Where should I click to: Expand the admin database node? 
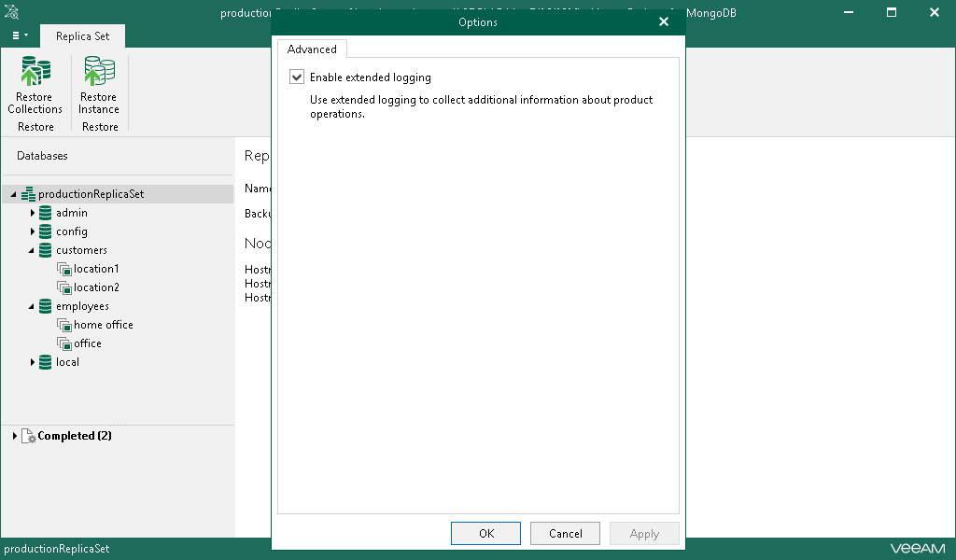coord(33,213)
